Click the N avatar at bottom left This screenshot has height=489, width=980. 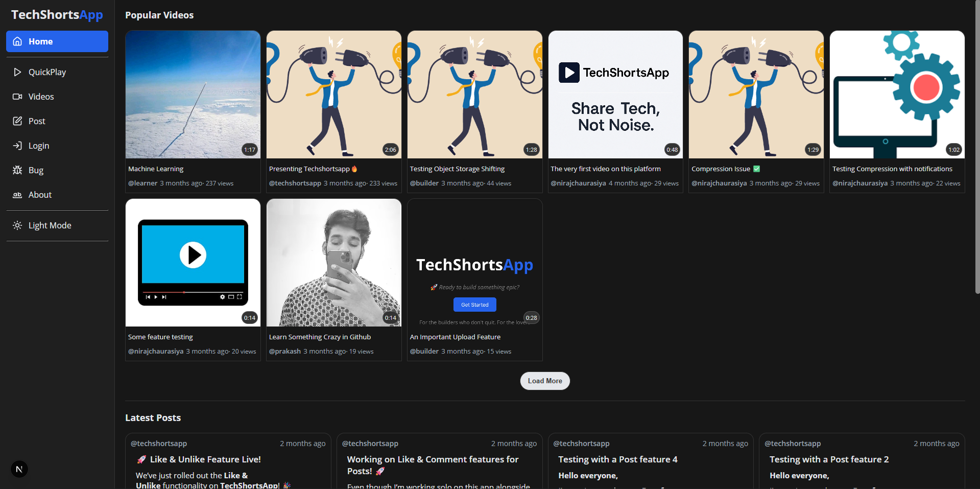tap(19, 469)
